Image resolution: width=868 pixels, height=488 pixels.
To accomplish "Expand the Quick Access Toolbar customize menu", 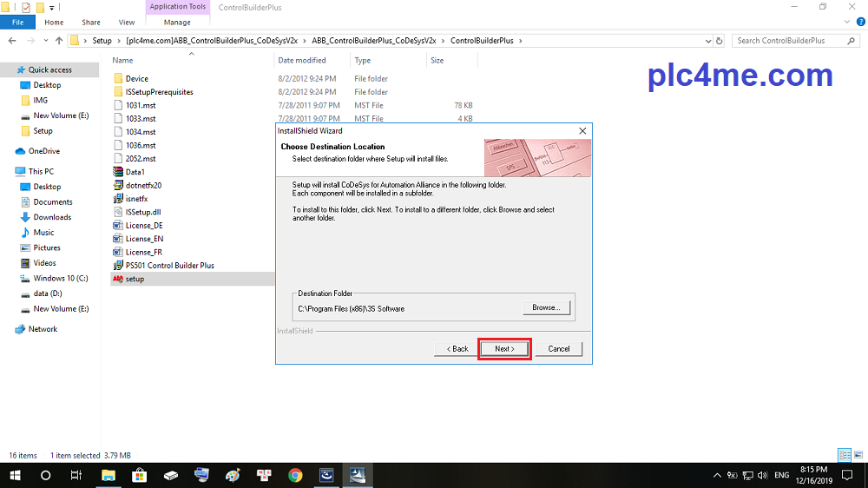I will (x=52, y=8).
